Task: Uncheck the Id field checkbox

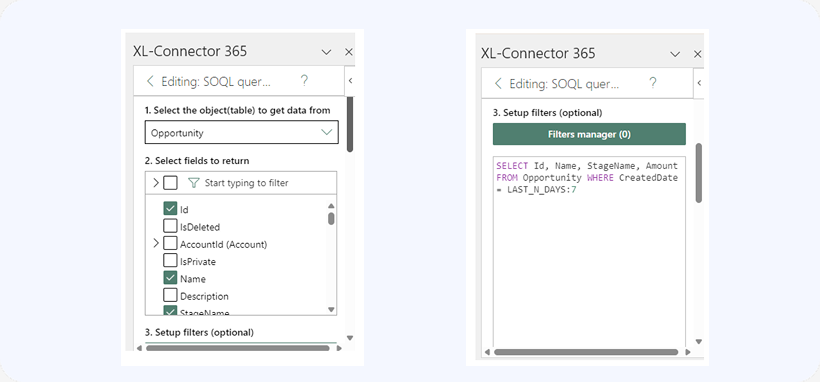Action: 170,209
